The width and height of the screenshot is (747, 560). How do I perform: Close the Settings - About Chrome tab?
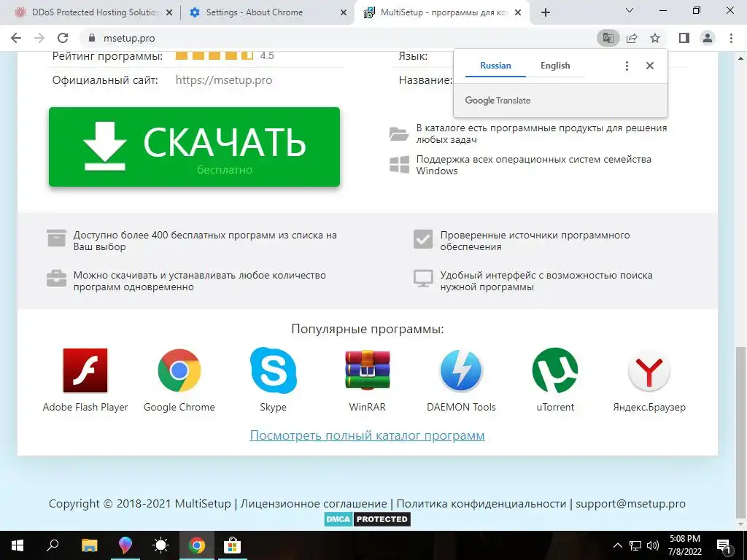(x=344, y=13)
